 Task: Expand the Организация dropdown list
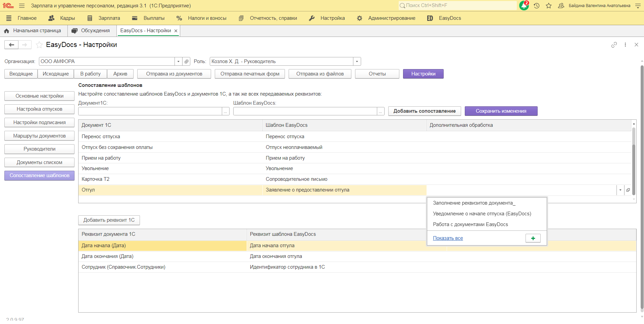coord(178,61)
